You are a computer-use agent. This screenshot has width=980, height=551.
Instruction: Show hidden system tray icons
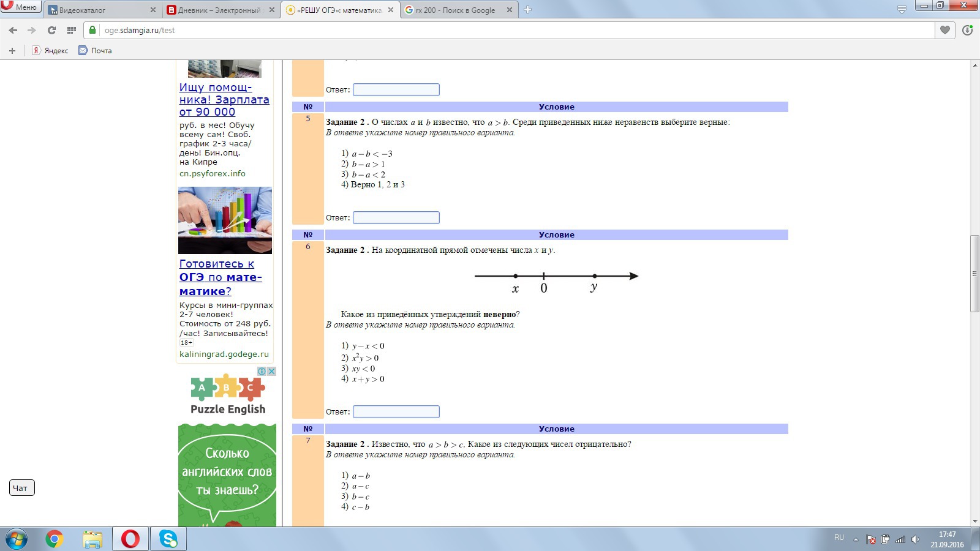856,539
